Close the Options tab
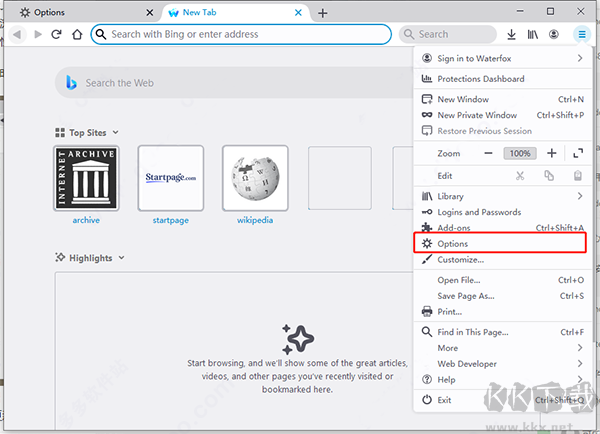 150,13
